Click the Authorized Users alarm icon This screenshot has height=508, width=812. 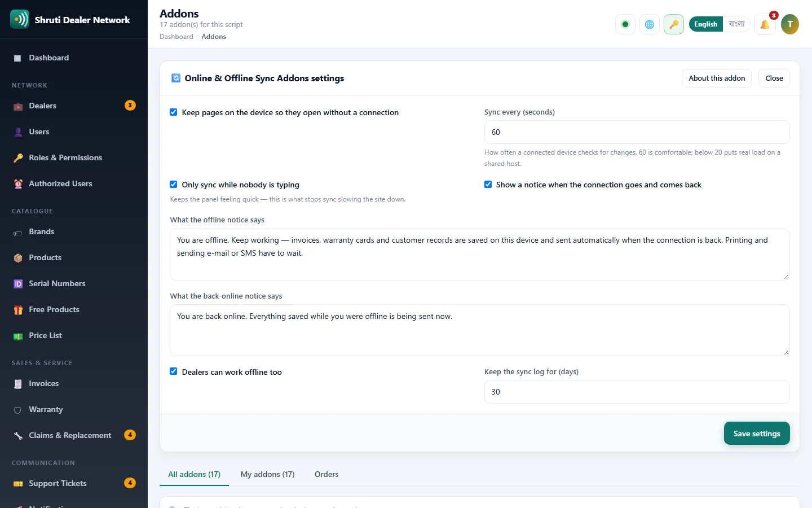(x=18, y=184)
